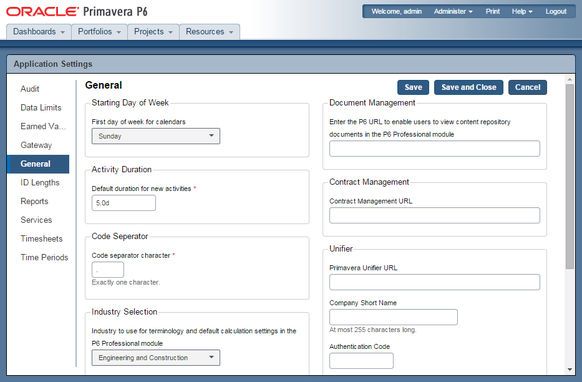Open the Resources menu
582x382 pixels.
tap(209, 32)
